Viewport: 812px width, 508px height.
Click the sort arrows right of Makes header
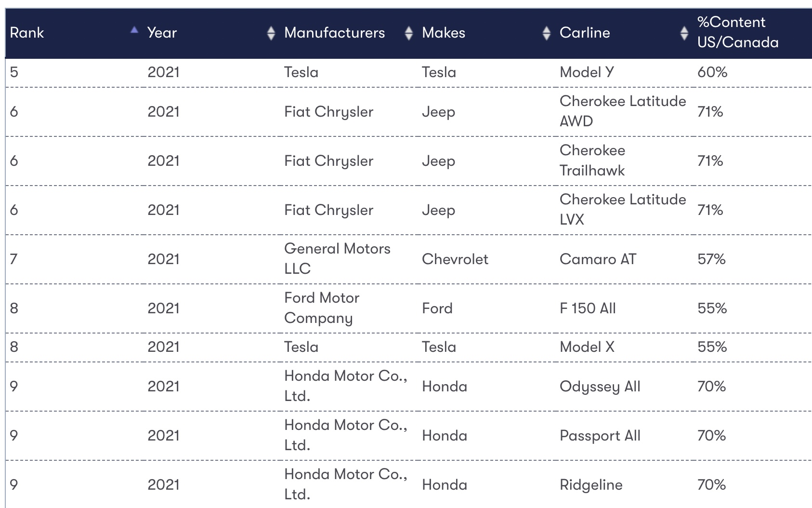click(546, 33)
